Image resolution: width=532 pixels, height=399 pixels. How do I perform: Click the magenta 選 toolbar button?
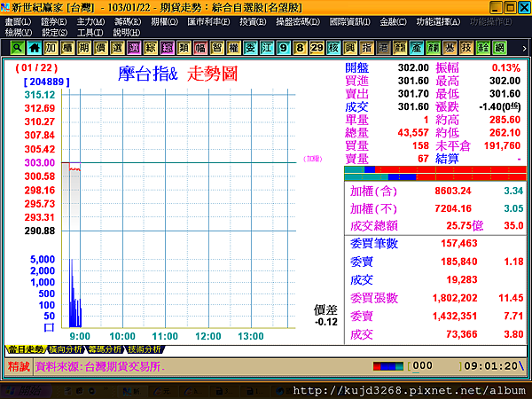point(134,48)
